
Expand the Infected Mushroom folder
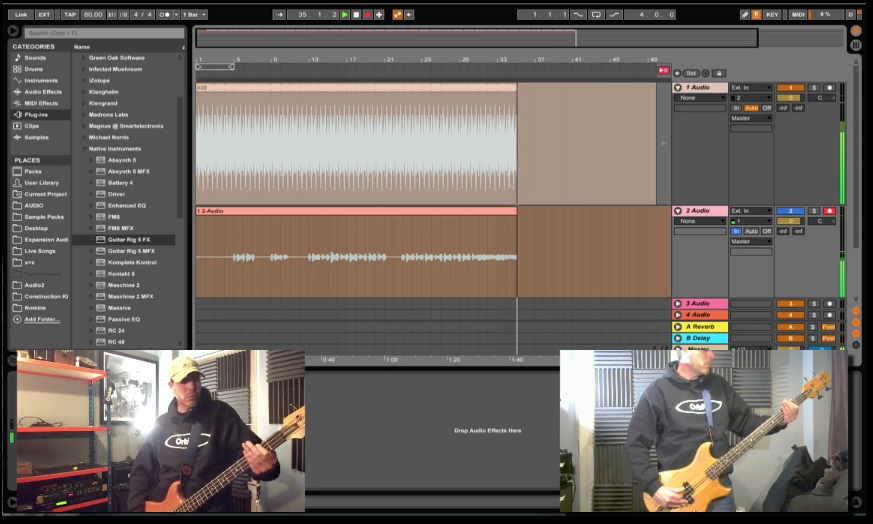[84, 69]
